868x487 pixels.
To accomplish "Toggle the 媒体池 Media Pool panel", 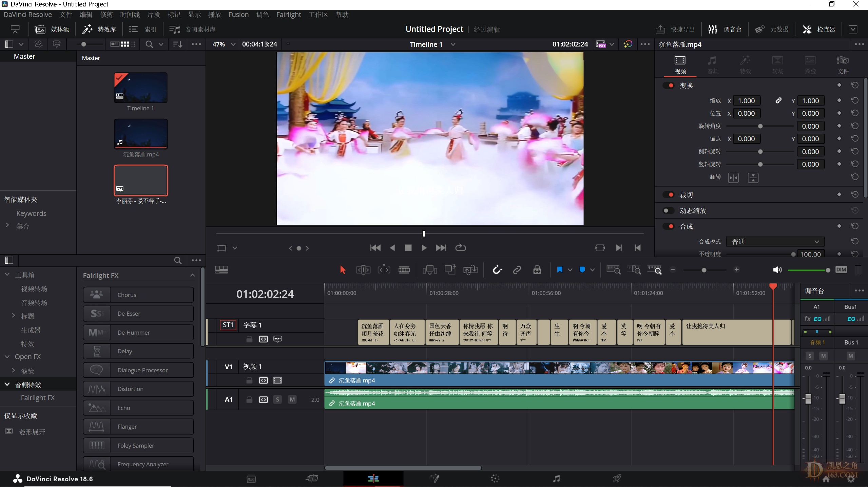I will [x=52, y=30].
